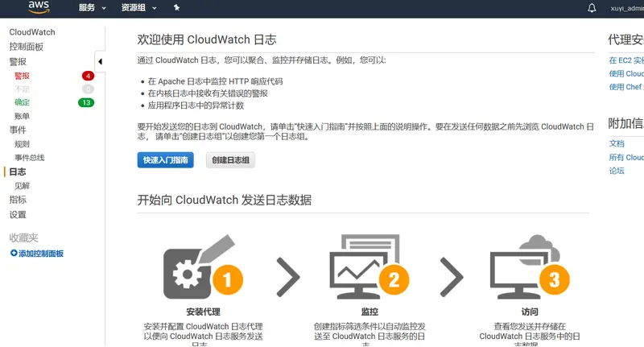Open 规则 under events
This screenshot has width=644, height=347.
tap(23, 144)
